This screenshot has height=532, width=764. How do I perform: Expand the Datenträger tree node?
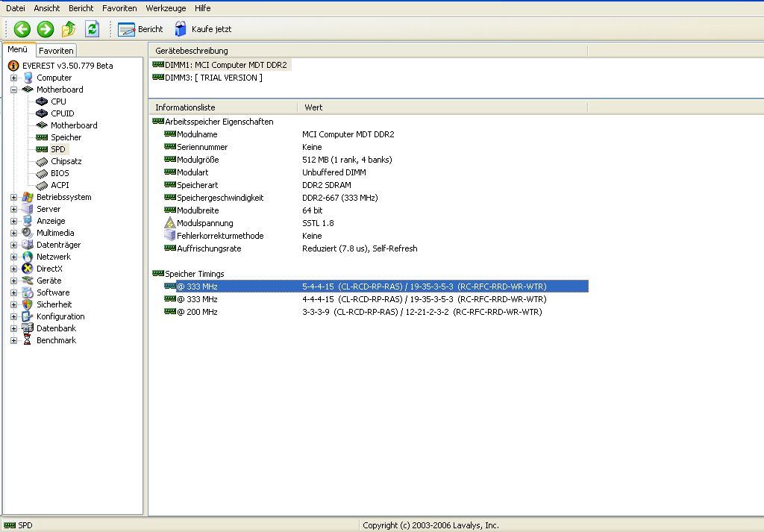13,245
